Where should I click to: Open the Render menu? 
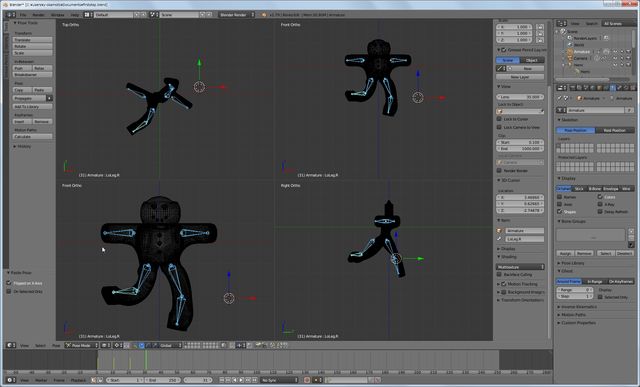click(38, 15)
